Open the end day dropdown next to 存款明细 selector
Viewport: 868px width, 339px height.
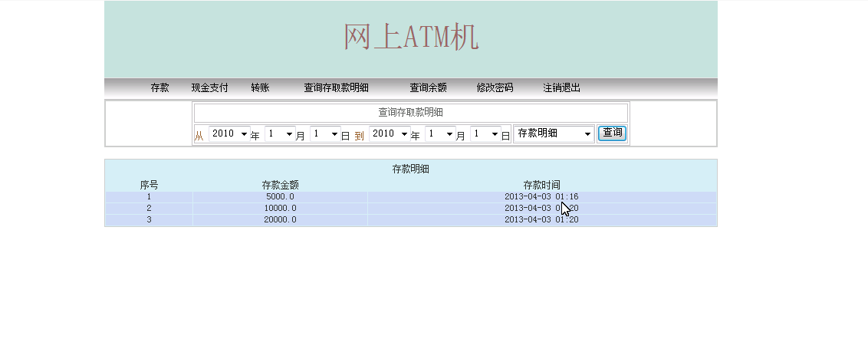point(485,133)
